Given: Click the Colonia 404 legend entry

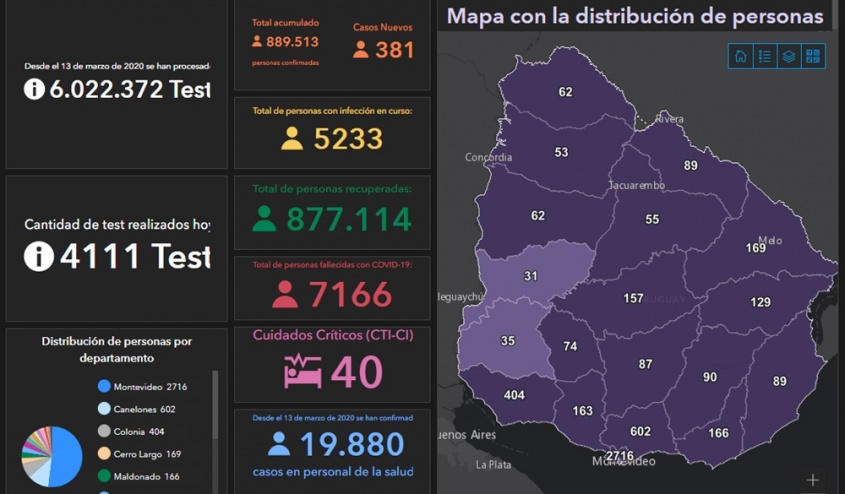Looking at the screenshot, I should [x=138, y=432].
